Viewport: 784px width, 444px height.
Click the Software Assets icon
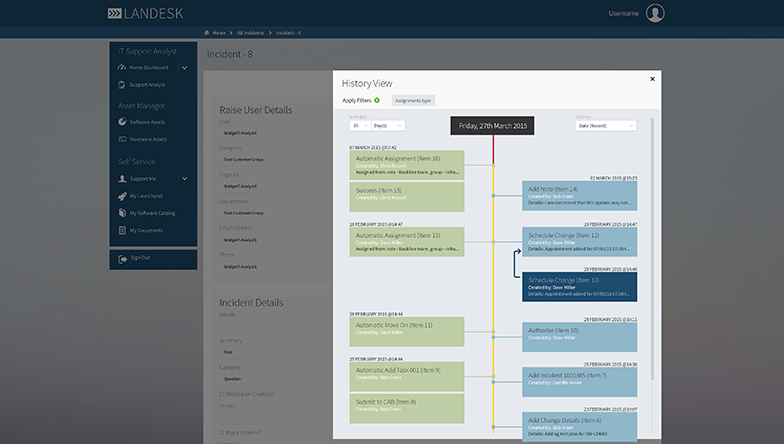coord(122,121)
